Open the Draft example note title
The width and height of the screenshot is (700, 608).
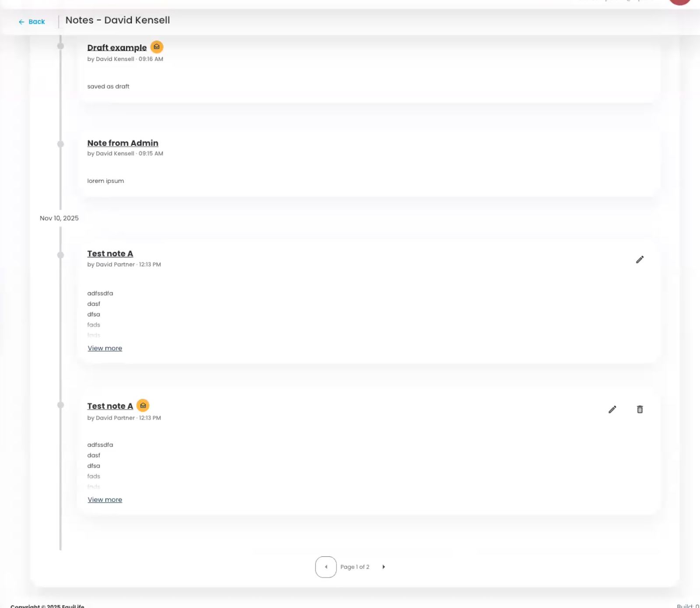117,48
